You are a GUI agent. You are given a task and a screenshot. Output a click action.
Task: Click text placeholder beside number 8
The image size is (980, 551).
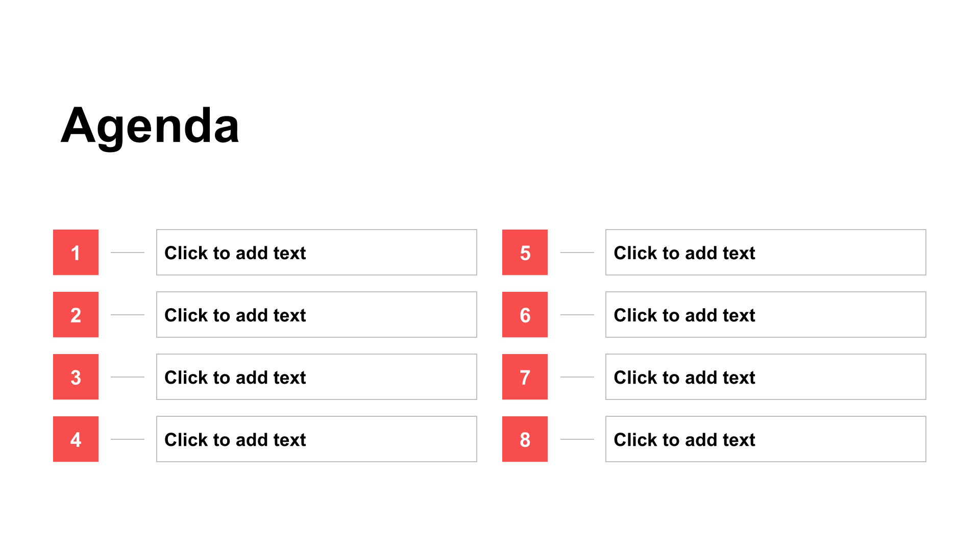click(766, 439)
